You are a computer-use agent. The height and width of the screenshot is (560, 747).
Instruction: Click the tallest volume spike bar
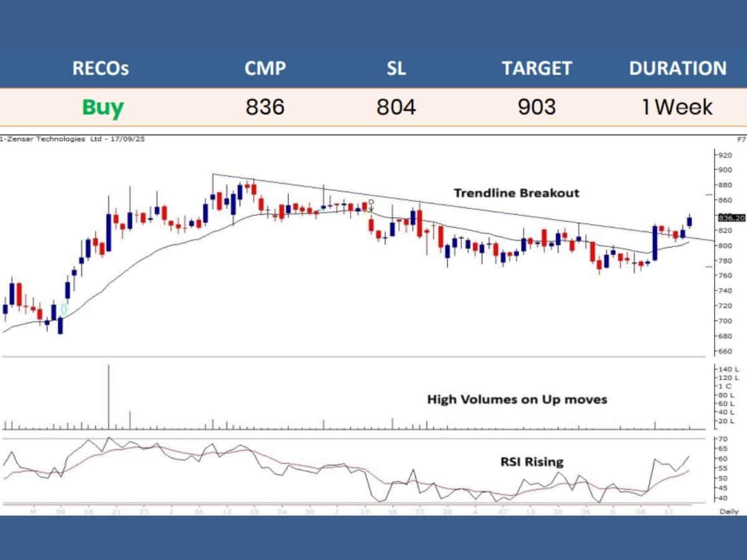tap(109, 398)
